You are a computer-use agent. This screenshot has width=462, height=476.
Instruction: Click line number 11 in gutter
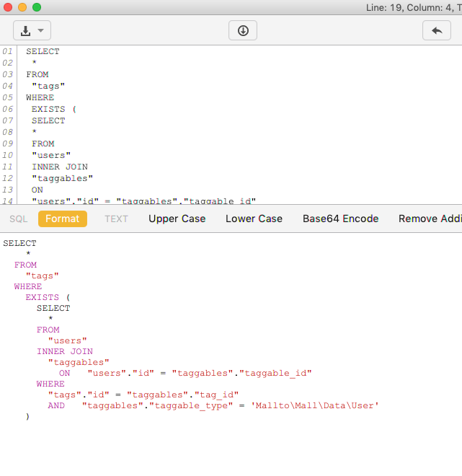(x=8, y=167)
